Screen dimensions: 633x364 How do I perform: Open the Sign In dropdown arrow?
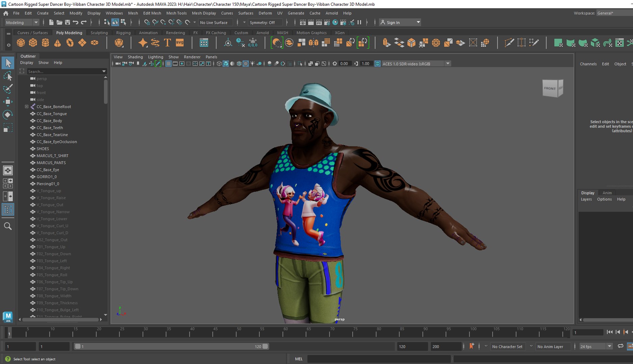point(418,23)
